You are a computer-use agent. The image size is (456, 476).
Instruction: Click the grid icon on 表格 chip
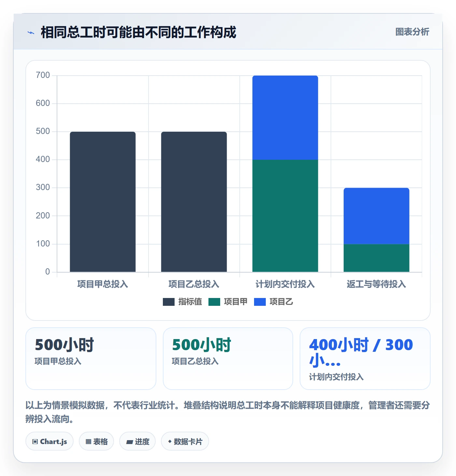[x=88, y=442]
